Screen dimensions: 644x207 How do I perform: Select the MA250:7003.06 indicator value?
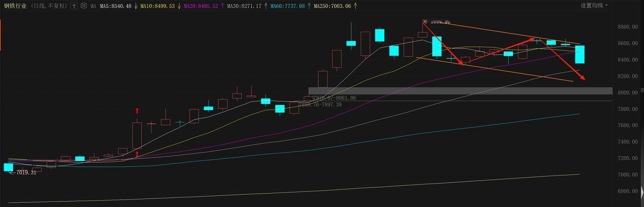pyautogui.click(x=332, y=6)
